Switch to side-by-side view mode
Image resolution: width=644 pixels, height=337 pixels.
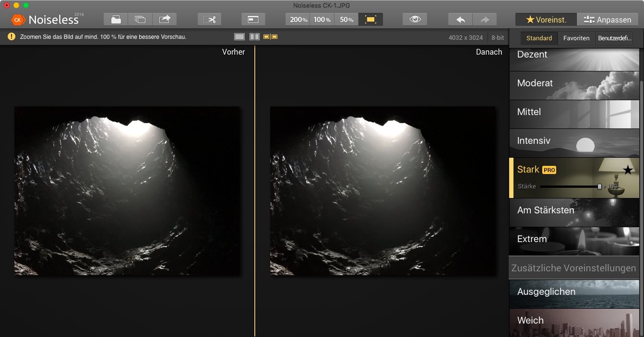(x=271, y=37)
